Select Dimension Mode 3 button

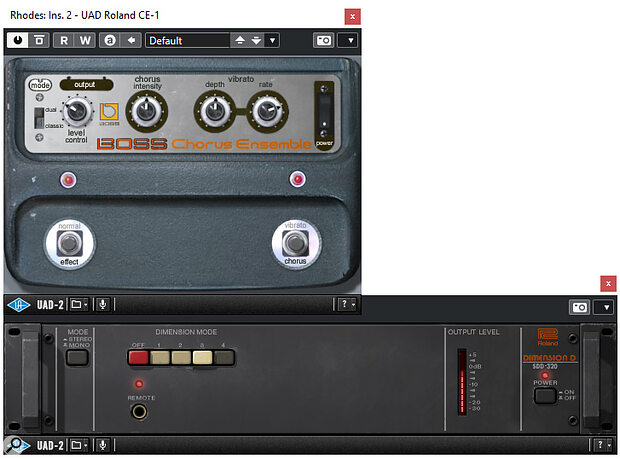202,357
